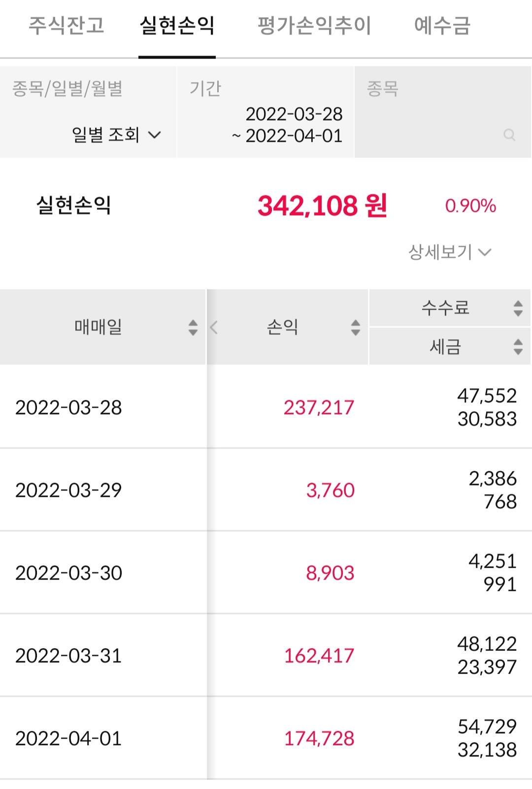532x789 pixels.
Task: Click the 종목 search input field
Action: pos(433,123)
